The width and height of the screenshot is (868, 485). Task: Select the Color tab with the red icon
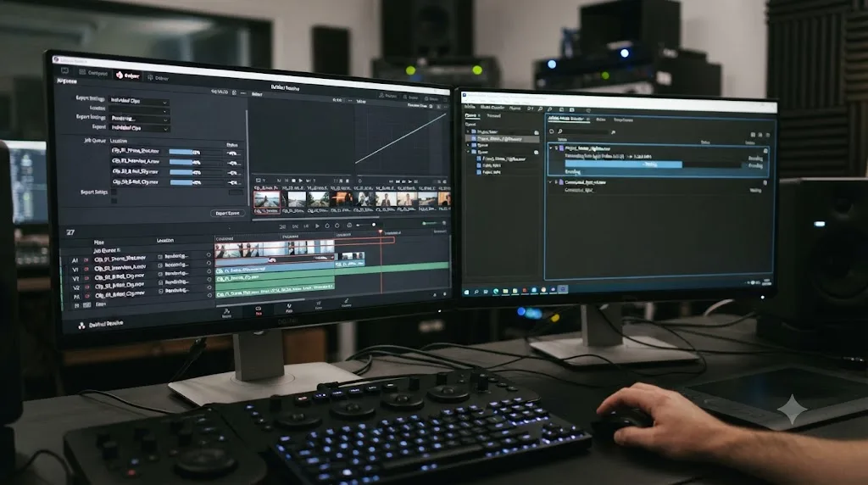[127, 75]
